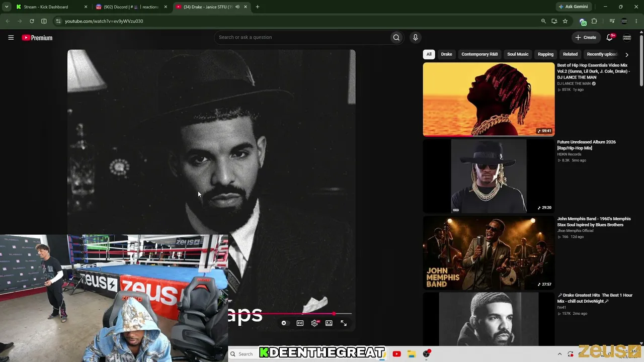644x362 pixels.
Task: Open the YouTube account avatar menu
Action: coord(627,37)
